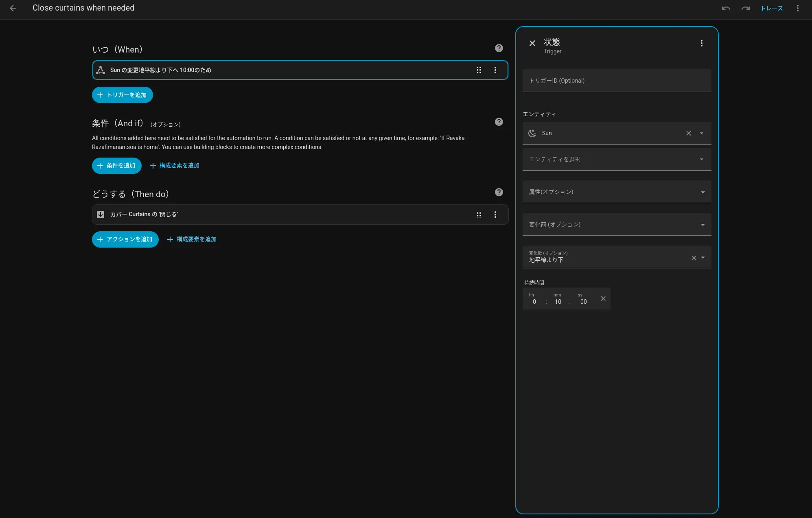The height and width of the screenshot is (518, 812).
Task: Click the undo icon in header
Action: pyautogui.click(x=726, y=8)
